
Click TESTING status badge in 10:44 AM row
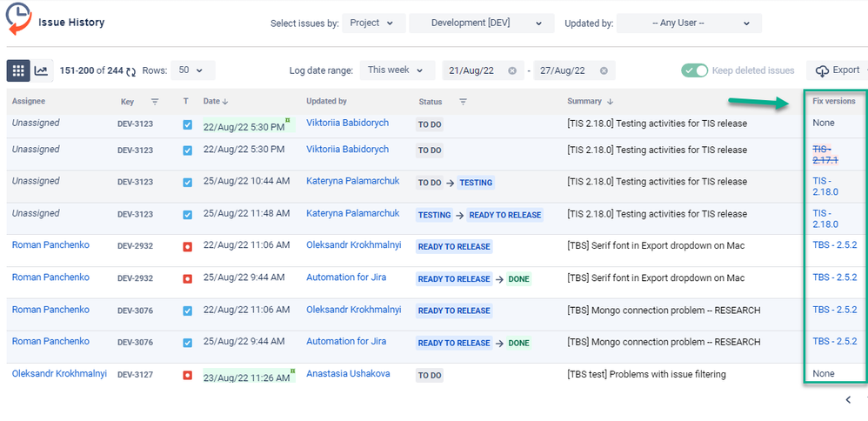(476, 183)
